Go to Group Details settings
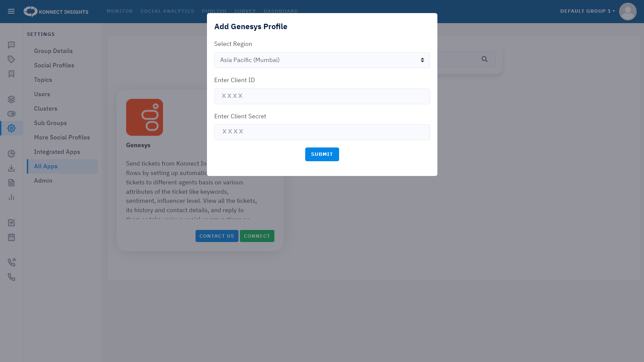The width and height of the screenshot is (644, 362). 53,51
